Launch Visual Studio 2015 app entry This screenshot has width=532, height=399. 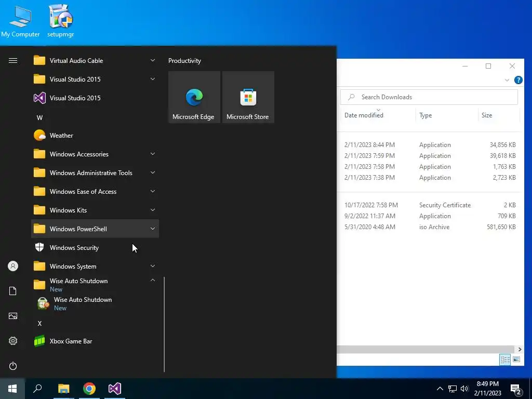coord(95,98)
